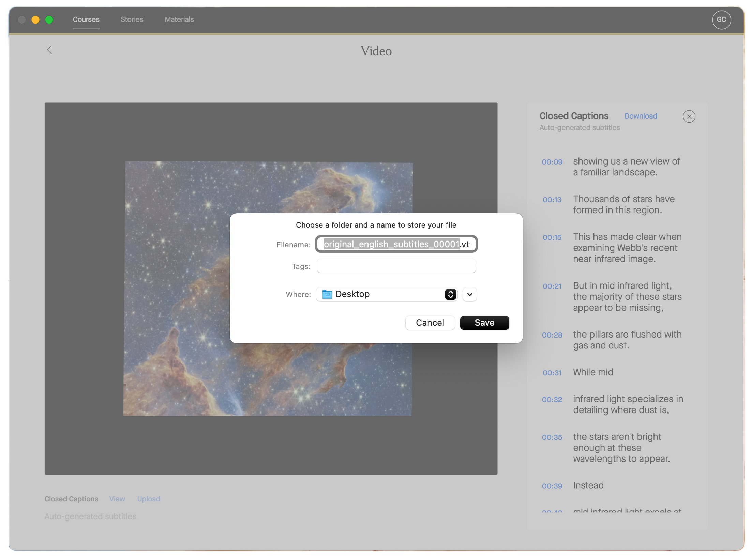Image resolution: width=752 pixels, height=560 pixels.
Task: Switch to the Materials tab
Action: 179,19
